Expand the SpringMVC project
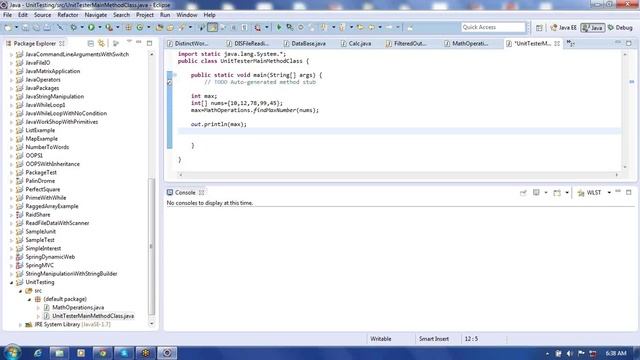The image size is (640, 360). [x=11, y=266]
